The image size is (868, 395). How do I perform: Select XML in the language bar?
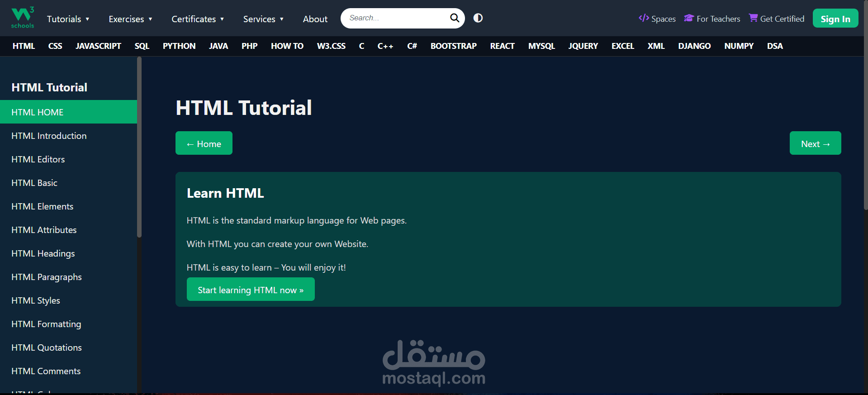click(656, 46)
